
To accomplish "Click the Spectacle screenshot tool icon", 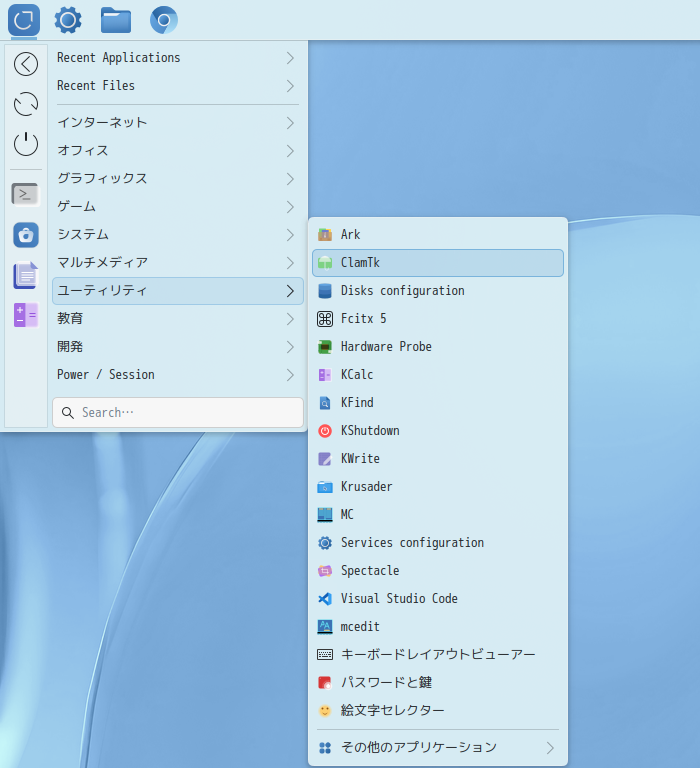I will click(x=324, y=571).
